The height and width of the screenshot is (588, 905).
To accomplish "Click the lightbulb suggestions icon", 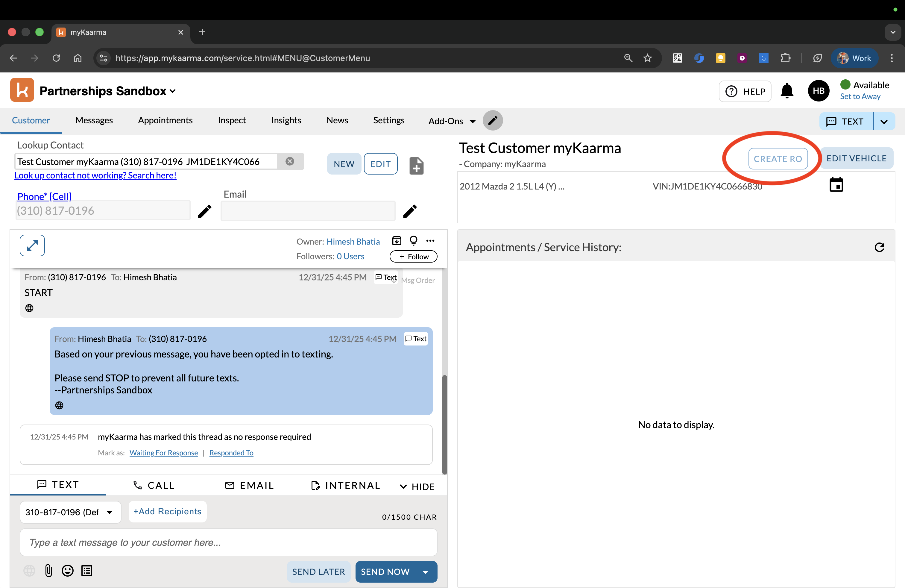I will coord(414,241).
